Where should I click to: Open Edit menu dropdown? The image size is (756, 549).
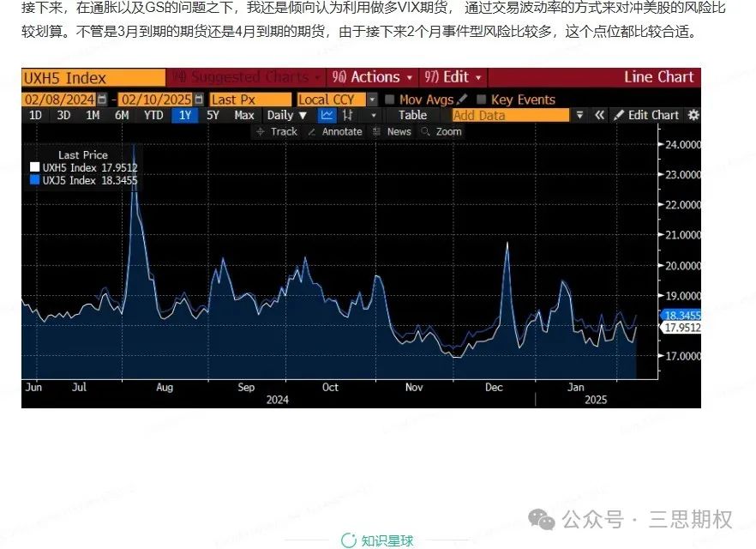[453, 77]
